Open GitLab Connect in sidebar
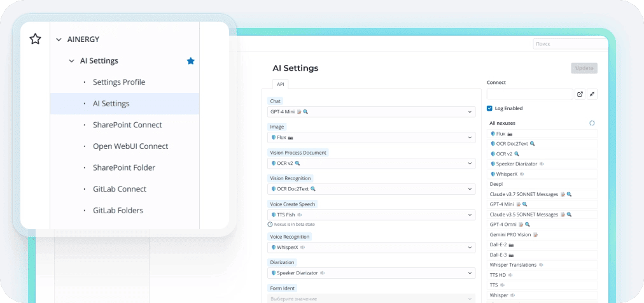The image size is (644, 303). point(120,189)
